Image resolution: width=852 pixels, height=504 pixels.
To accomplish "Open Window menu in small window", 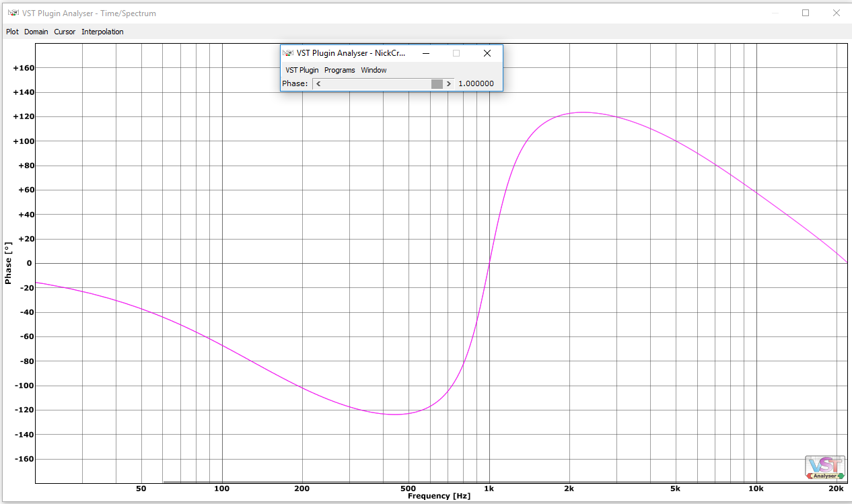I will point(374,70).
